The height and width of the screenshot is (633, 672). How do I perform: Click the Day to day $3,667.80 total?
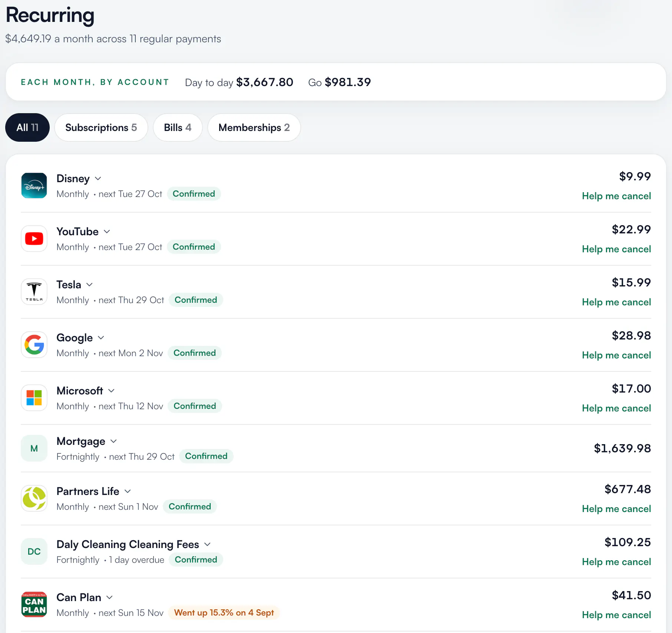coord(239,82)
